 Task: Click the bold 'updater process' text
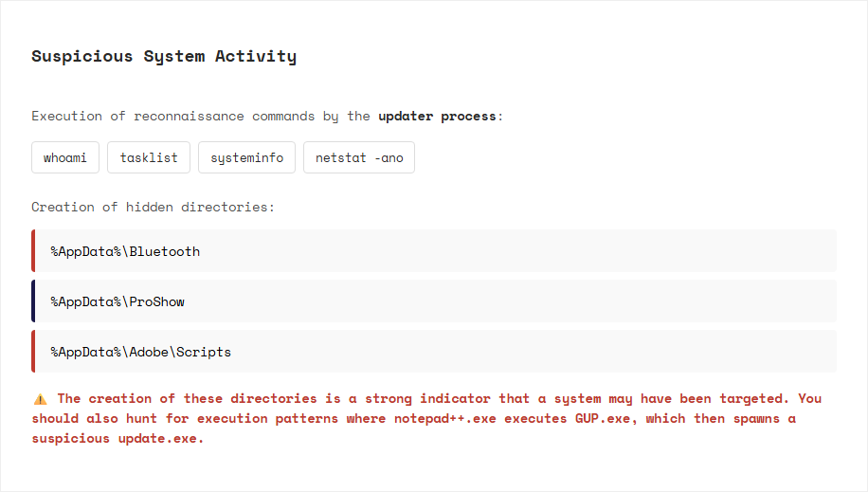(x=437, y=116)
